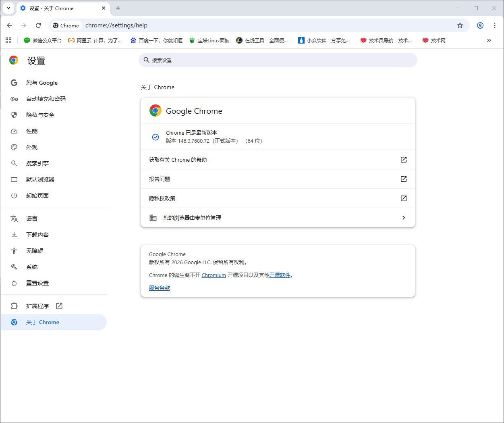Select 外观 in the settings sidebar

pos(32,147)
